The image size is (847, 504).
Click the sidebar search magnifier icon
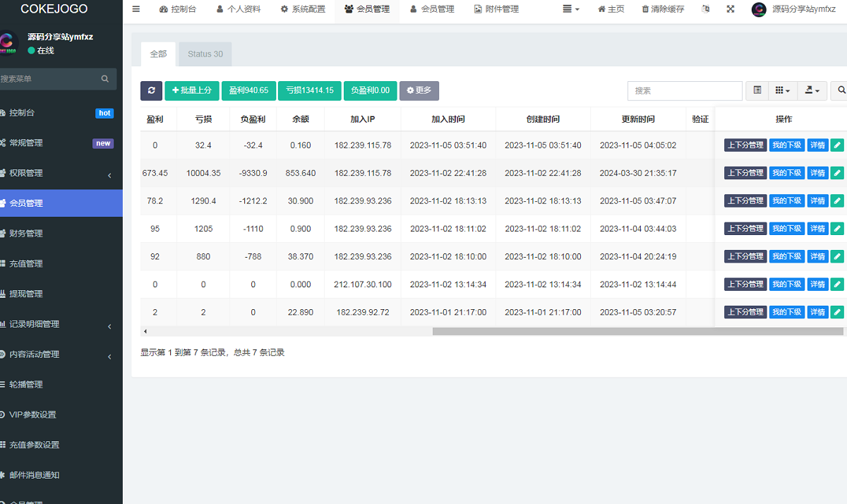pyautogui.click(x=105, y=79)
